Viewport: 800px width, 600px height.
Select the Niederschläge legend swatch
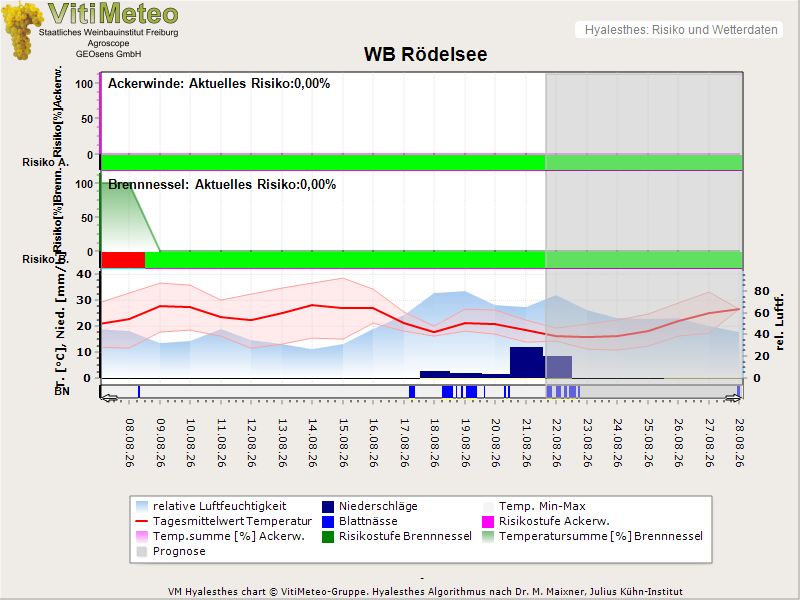pos(328,507)
